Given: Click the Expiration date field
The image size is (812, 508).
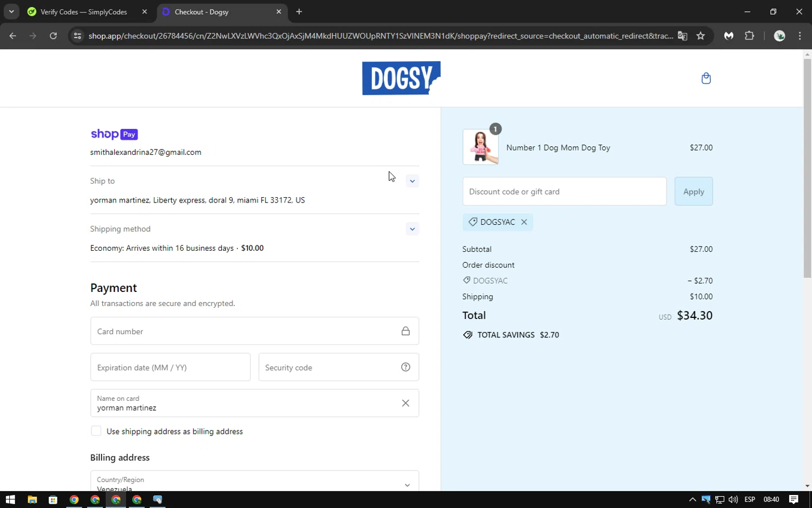Looking at the screenshot, I should coord(171,367).
